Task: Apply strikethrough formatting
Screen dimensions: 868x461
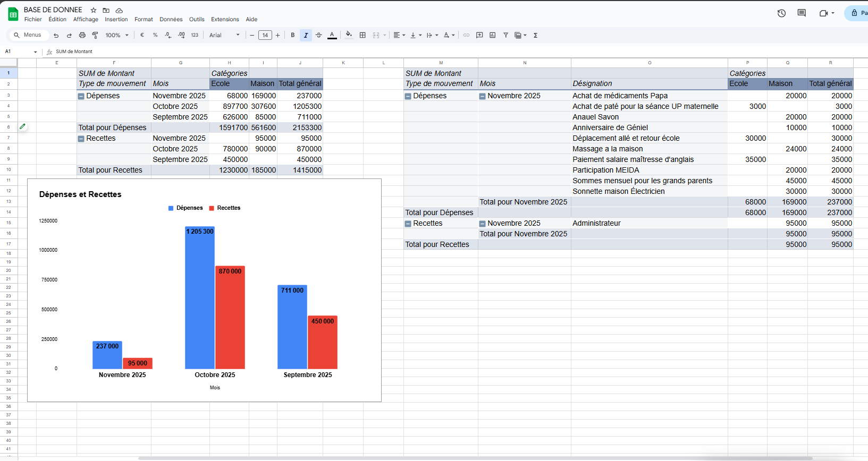Action: click(x=318, y=35)
